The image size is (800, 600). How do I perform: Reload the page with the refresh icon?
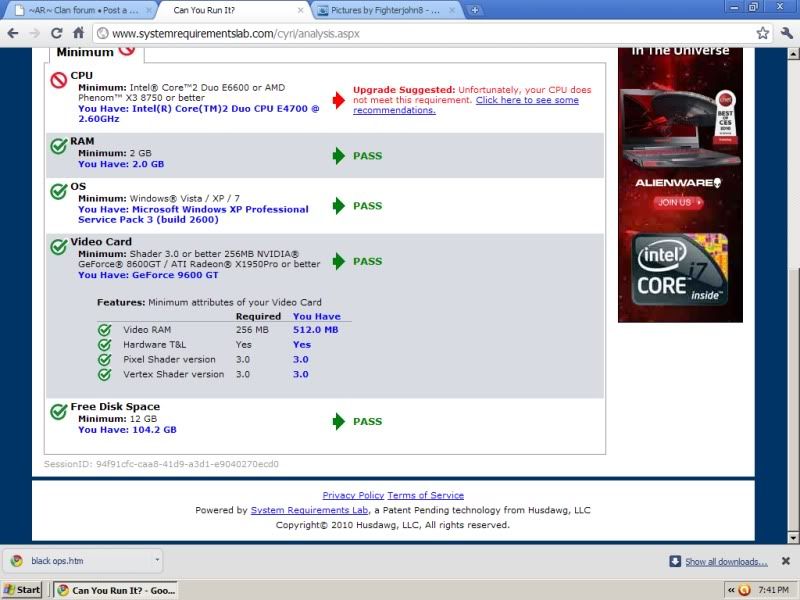click(57, 34)
